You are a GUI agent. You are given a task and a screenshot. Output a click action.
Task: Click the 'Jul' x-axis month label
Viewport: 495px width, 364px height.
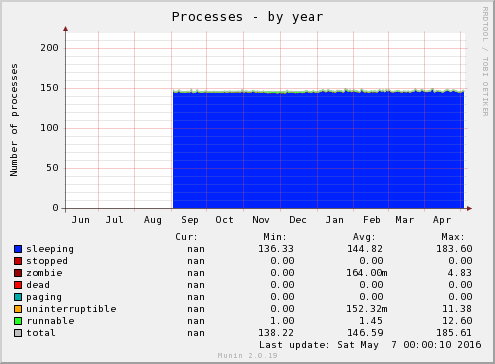(115, 220)
